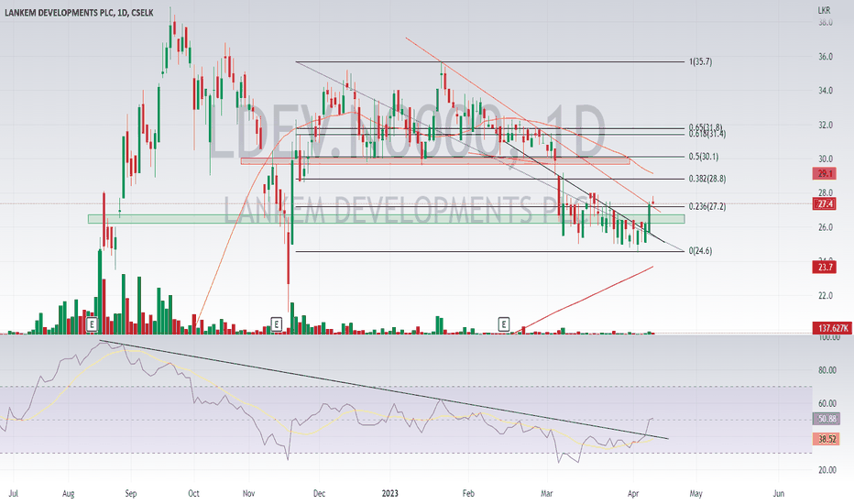The width and height of the screenshot is (854, 504).
Task: Click the Apr label on time axis
Action: (x=633, y=494)
